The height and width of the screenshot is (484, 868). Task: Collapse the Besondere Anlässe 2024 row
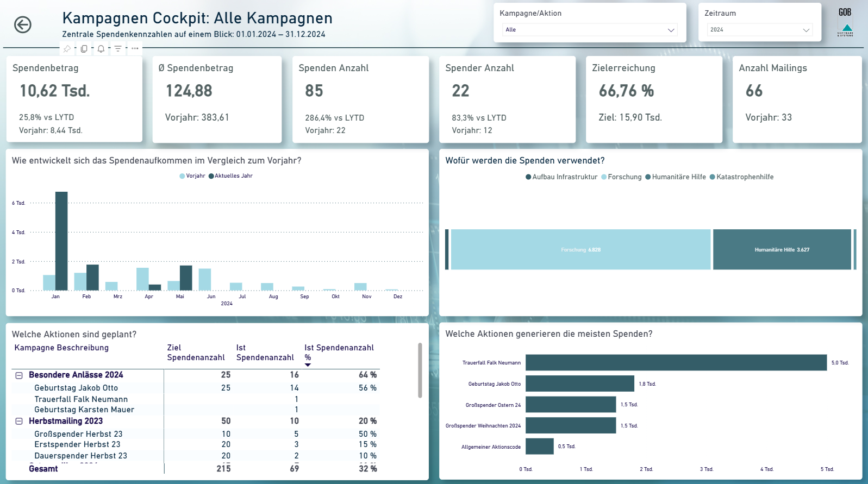click(19, 375)
